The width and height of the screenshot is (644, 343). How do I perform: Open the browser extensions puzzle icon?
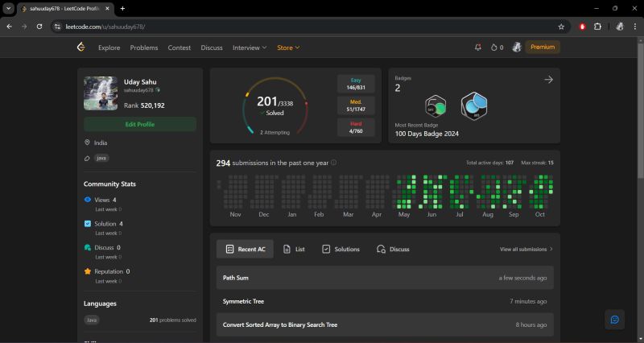(x=597, y=26)
